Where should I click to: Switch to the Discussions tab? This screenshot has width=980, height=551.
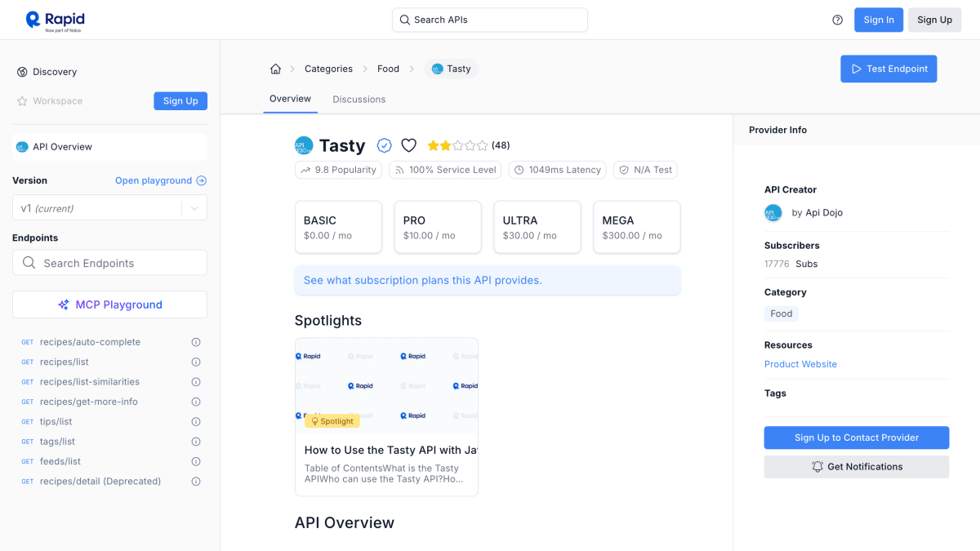coord(359,100)
